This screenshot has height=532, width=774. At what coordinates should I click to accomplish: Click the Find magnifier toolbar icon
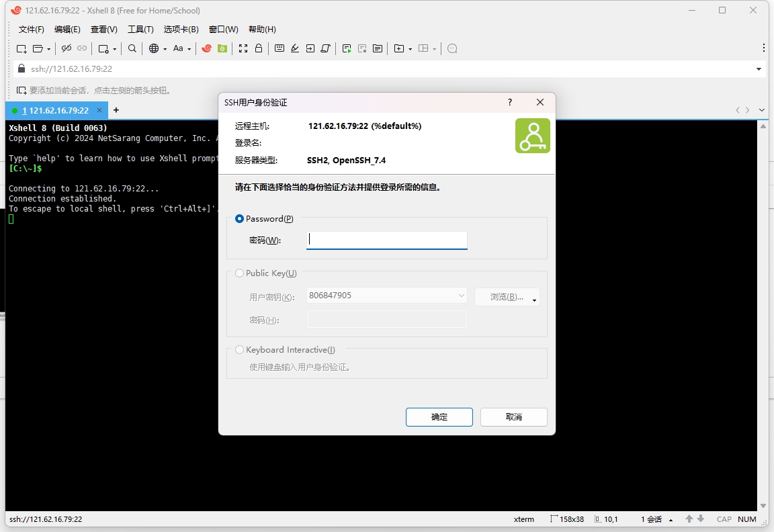pyautogui.click(x=132, y=48)
